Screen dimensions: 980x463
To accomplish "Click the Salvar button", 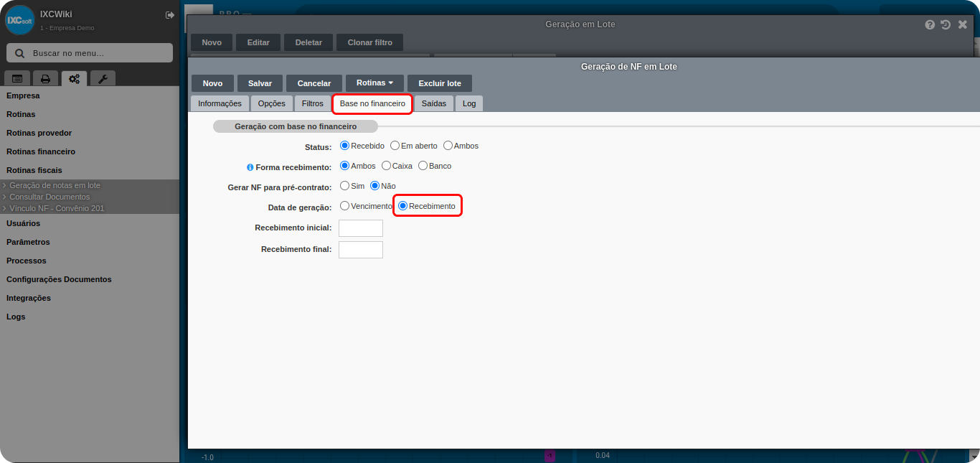I will [x=260, y=83].
